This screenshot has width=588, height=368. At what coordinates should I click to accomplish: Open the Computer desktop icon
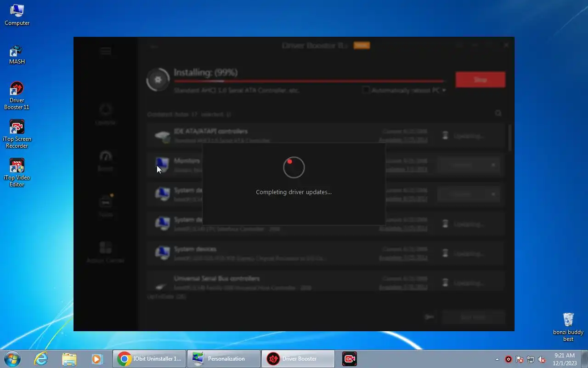17,15
